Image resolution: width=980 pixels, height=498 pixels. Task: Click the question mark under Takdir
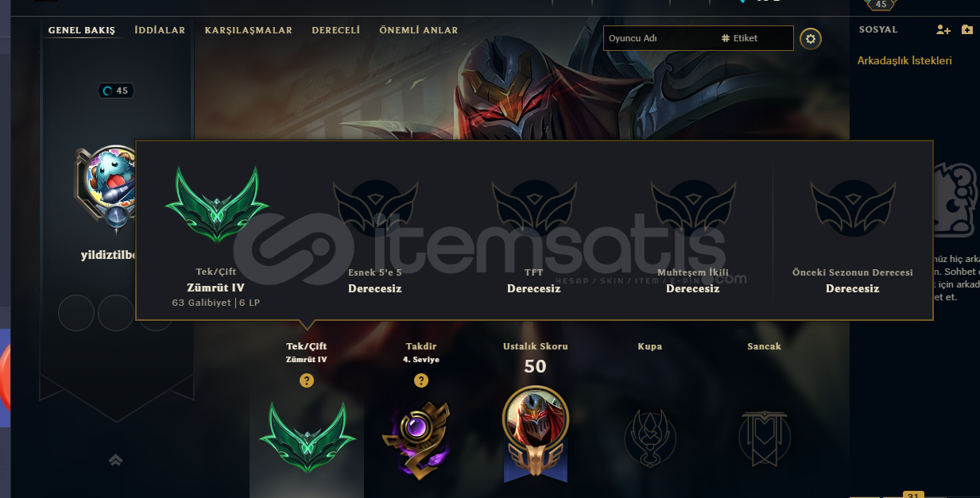point(421,380)
